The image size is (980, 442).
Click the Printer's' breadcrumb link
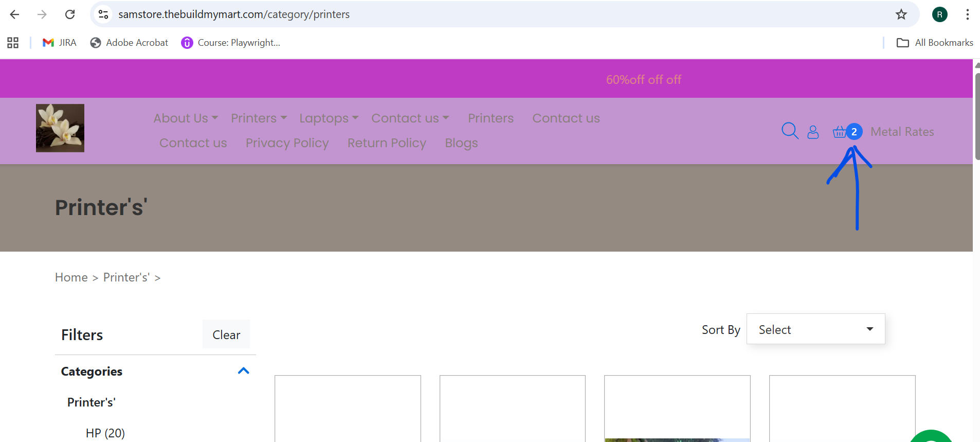tap(126, 277)
